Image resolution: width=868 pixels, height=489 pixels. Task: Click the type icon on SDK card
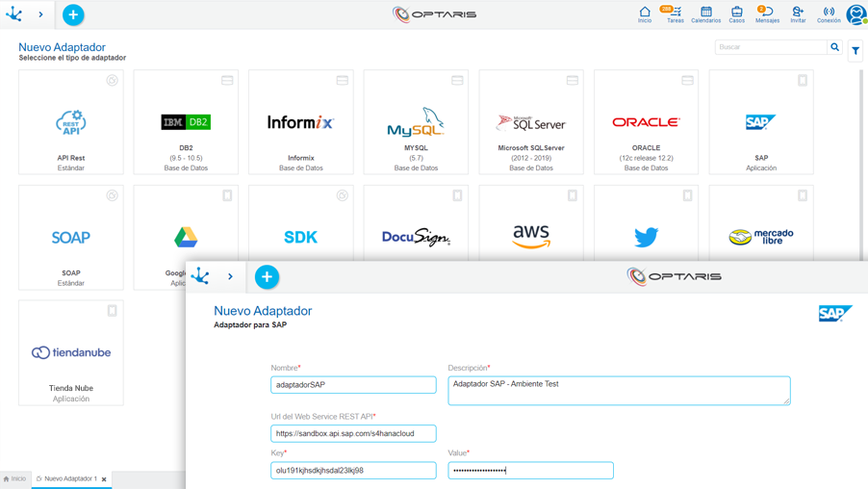click(343, 195)
